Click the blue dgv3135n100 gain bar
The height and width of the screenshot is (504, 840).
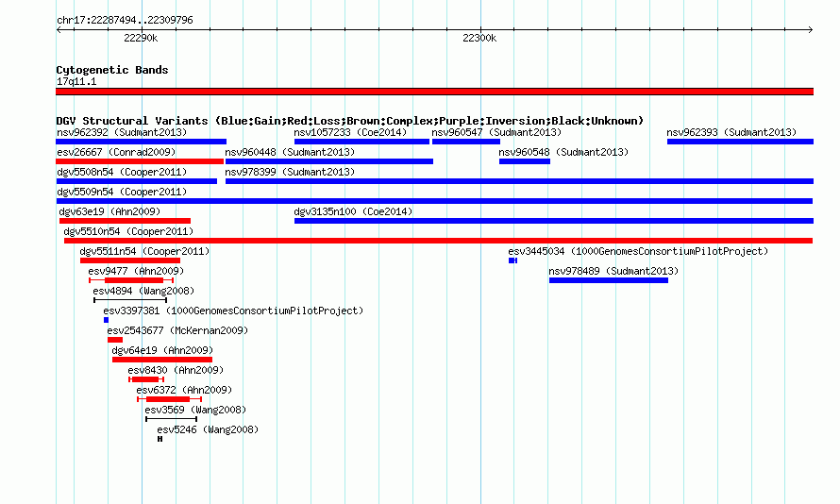[x=554, y=221]
